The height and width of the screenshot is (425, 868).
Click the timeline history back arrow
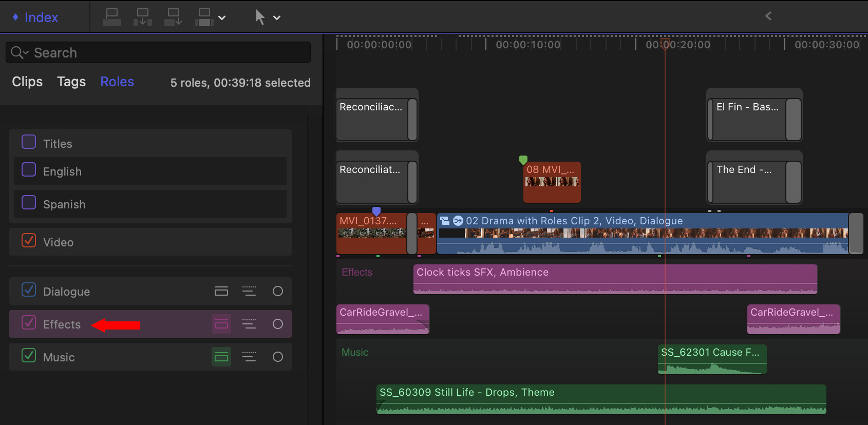click(768, 16)
